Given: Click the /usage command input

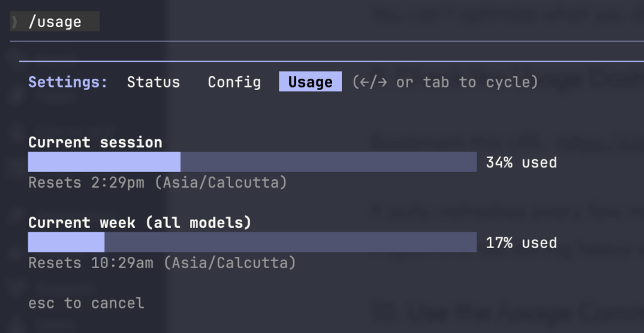Looking at the screenshot, I should pos(55,22).
